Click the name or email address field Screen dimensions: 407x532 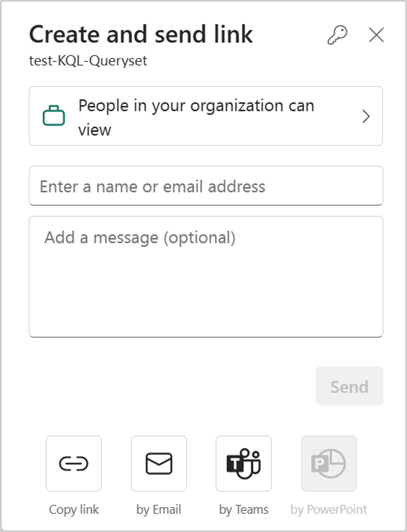pyautogui.click(x=205, y=186)
